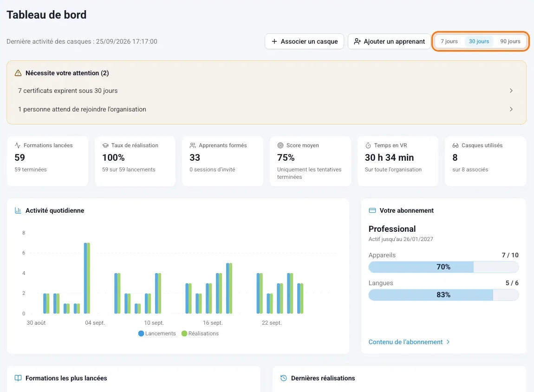Screen dimensions: 534x392
Task: Click the Casques utilisés value 8
Action: pos(455,158)
